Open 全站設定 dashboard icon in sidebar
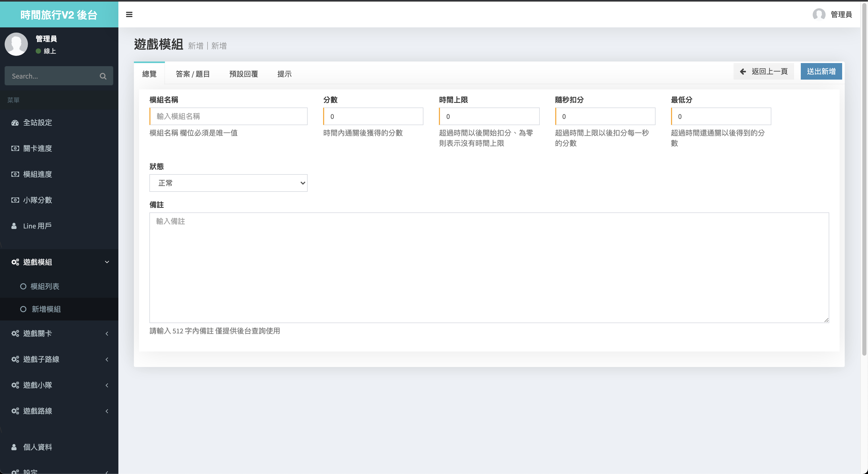This screenshot has height=474, width=868. point(15,123)
